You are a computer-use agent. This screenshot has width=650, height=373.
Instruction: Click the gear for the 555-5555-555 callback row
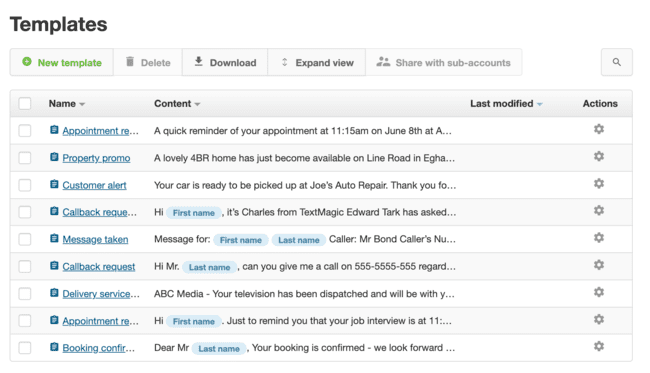(599, 265)
